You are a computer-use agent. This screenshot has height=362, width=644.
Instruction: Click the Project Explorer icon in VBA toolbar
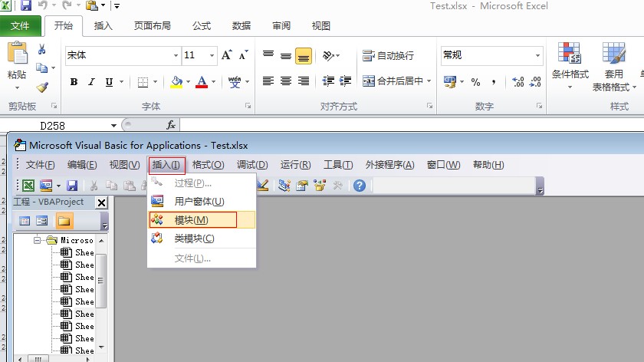click(x=284, y=186)
